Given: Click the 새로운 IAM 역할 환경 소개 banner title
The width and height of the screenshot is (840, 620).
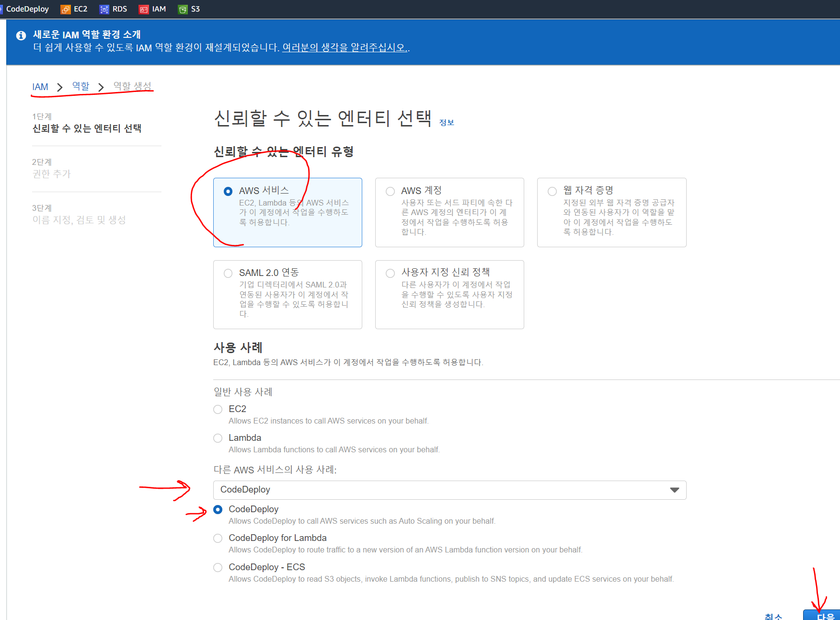Looking at the screenshot, I should 87,34.
